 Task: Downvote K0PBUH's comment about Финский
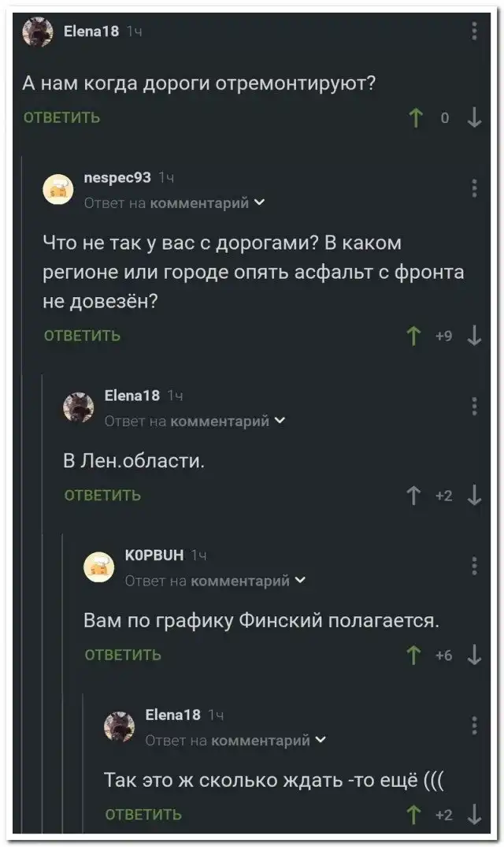point(474,655)
